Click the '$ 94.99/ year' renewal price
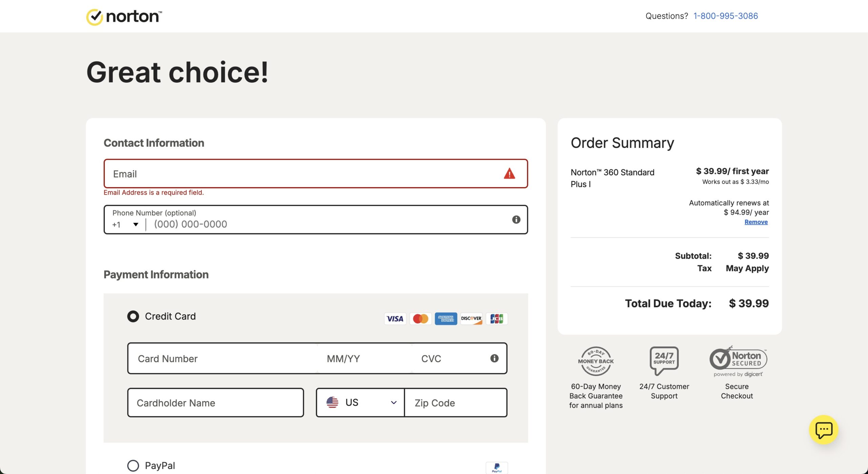This screenshot has height=474, width=868. (746, 212)
